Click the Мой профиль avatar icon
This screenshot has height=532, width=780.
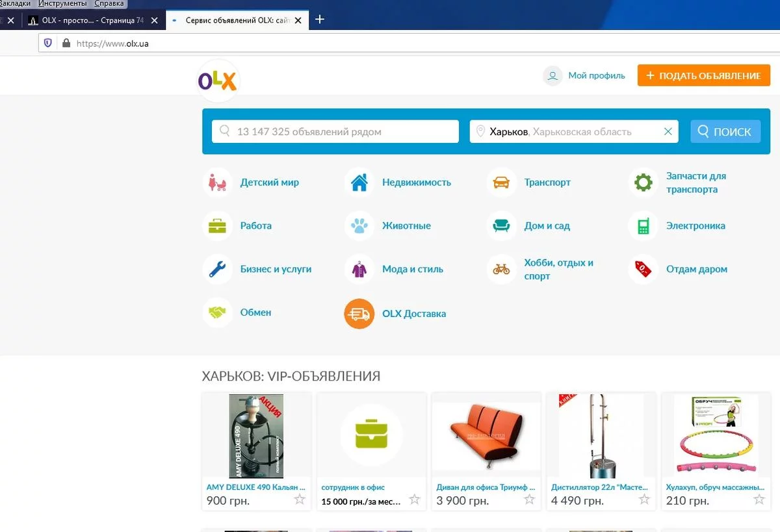[552, 75]
